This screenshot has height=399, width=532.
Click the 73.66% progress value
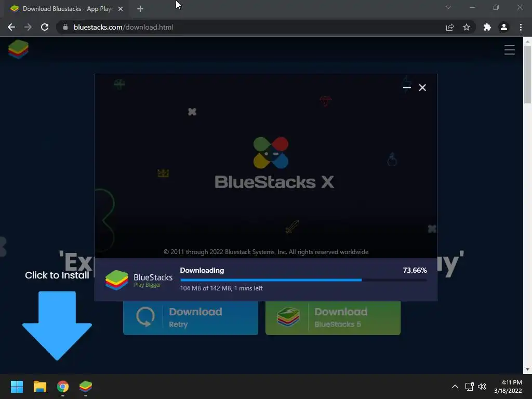(x=415, y=270)
